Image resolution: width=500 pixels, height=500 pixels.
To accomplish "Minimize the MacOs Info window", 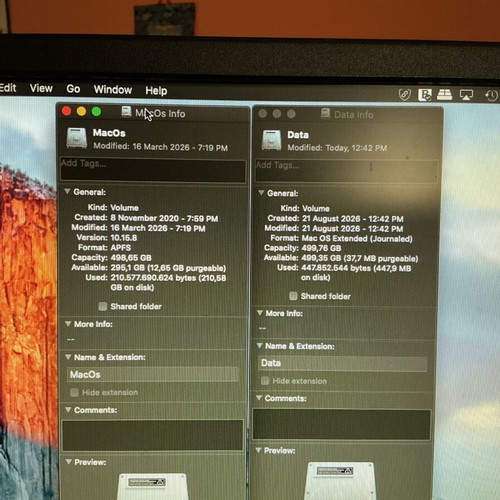I will [x=81, y=111].
